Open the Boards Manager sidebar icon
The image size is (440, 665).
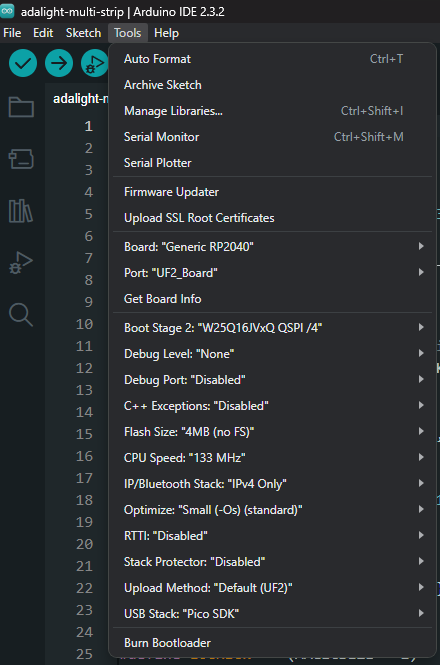(21, 159)
